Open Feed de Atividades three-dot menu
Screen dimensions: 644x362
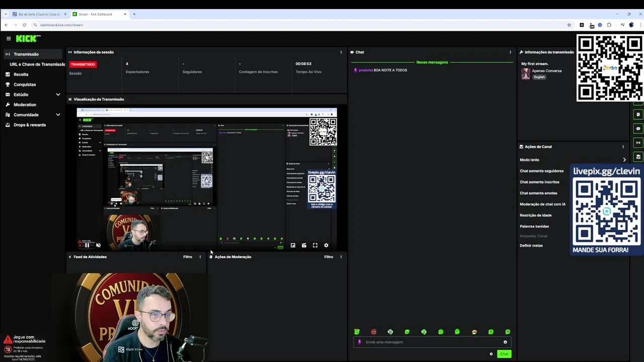(x=200, y=257)
